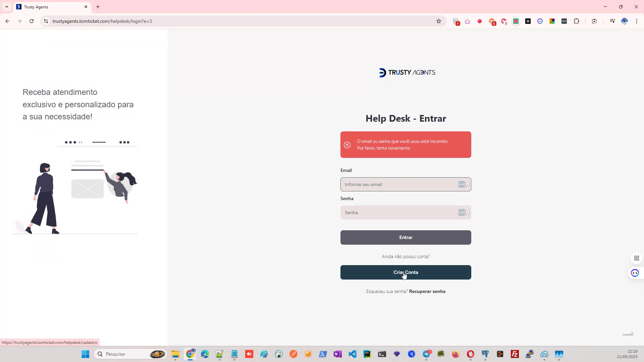Open the screenshot capture tool in toolbar

pos(594,21)
